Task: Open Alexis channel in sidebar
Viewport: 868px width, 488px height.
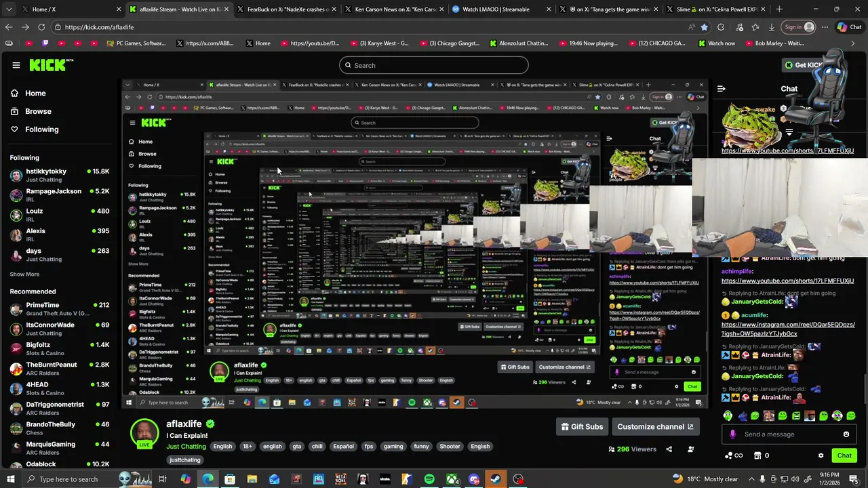Action: (59, 235)
